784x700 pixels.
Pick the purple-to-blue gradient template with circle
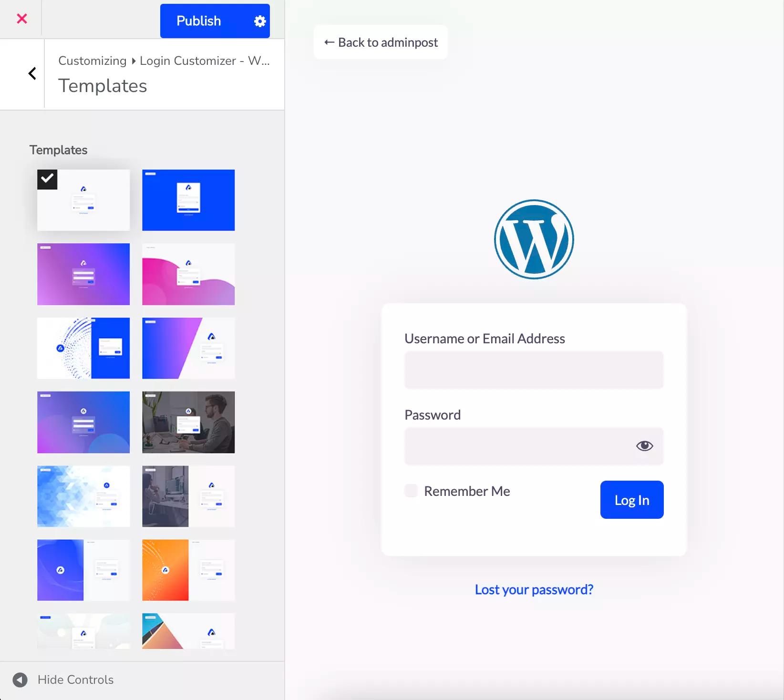[x=83, y=422]
